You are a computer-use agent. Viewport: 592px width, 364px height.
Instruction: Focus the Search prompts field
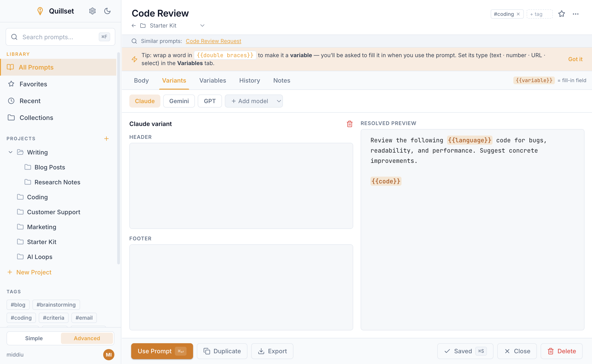click(x=60, y=37)
